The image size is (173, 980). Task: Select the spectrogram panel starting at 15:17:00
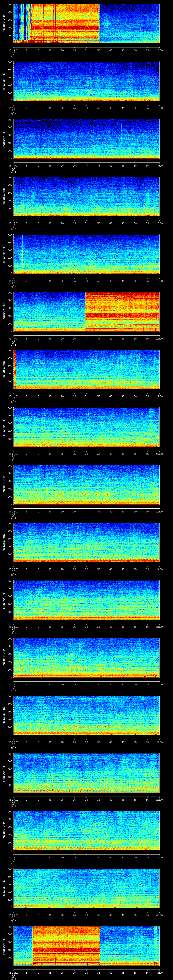tap(87, 196)
